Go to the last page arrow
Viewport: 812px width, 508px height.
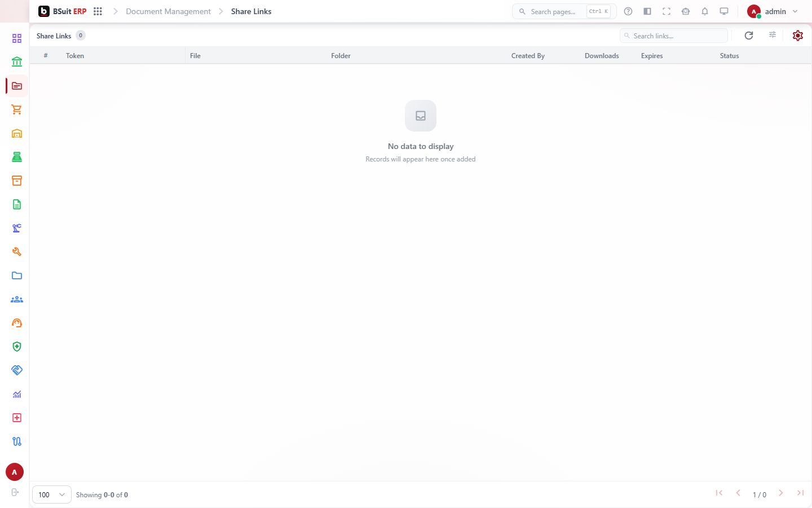pos(800,493)
